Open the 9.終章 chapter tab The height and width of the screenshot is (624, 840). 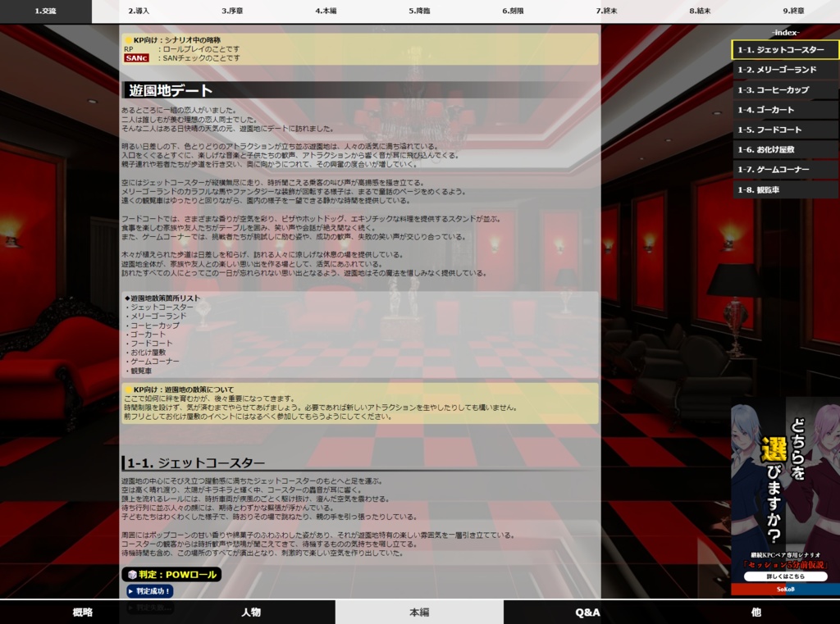pyautogui.click(x=793, y=11)
